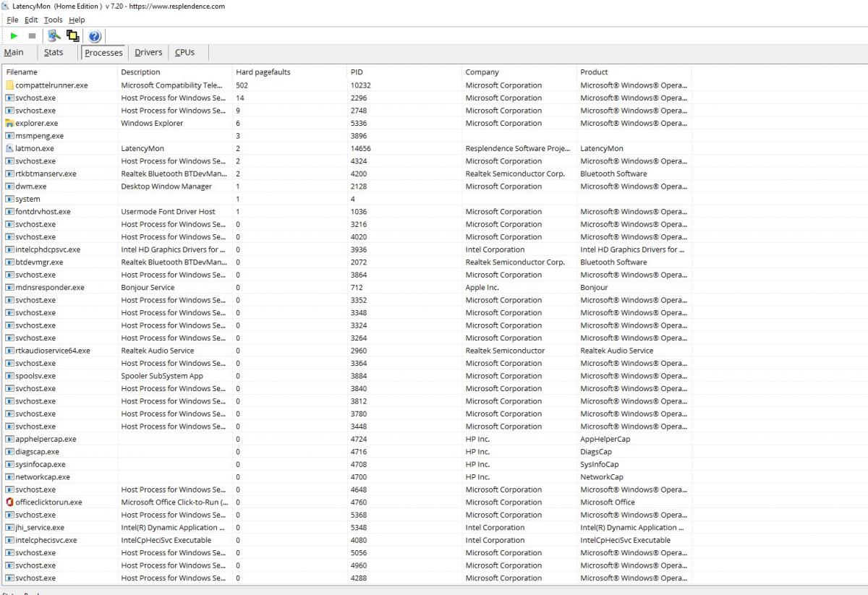Click the compattelrunner.exe folder icon
Screen dimensions: 868x595
9,85
